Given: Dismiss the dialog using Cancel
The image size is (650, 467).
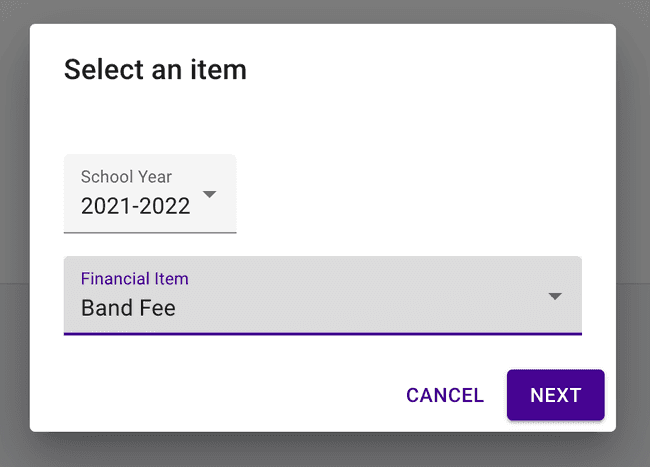Looking at the screenshot, I should pyautogui.click(x=445, y=395).
